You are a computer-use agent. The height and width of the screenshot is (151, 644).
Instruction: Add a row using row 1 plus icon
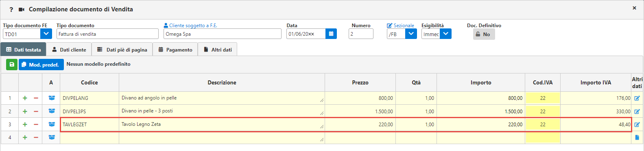25,98
